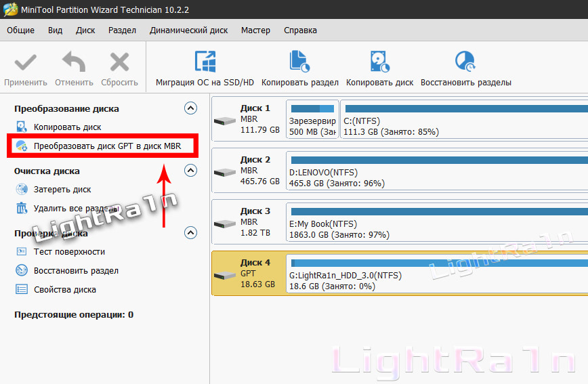
Task: Click Предстоящие операции: 0 text
Action: tap(74, 314)
